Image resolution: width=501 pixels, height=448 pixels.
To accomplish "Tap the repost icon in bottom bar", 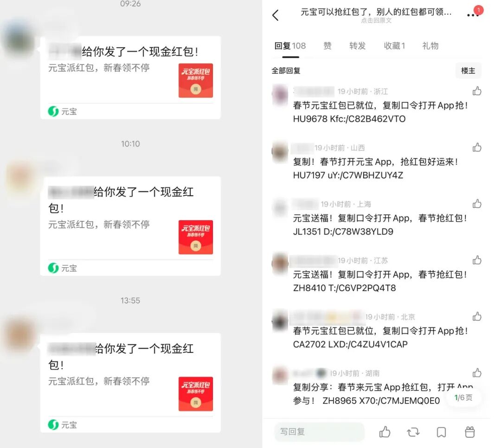I will (413, 432).
